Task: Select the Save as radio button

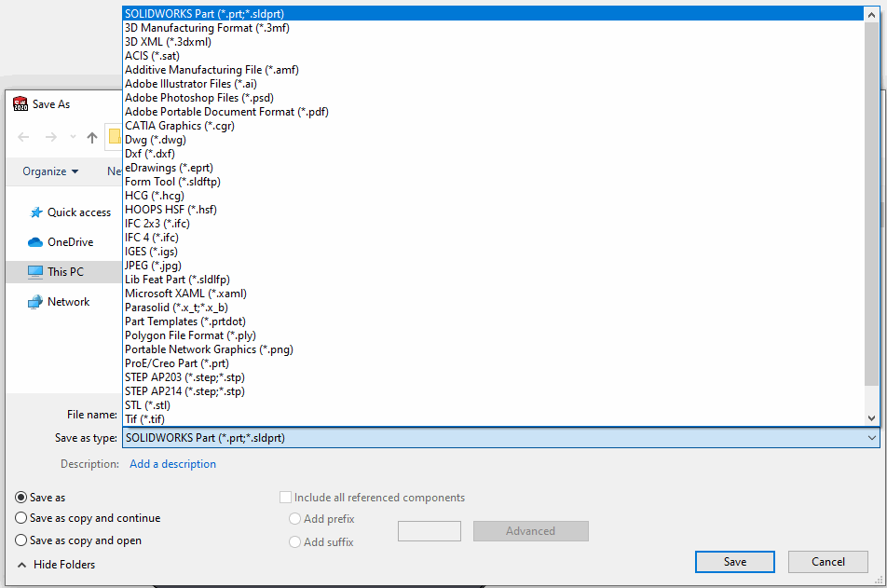Action: coord(20,498)
